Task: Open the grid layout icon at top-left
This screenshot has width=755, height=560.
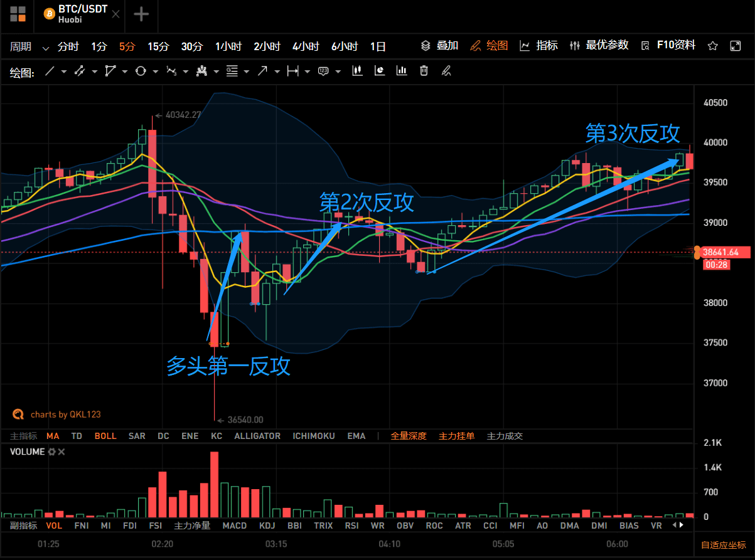Action: pos(18,14)
